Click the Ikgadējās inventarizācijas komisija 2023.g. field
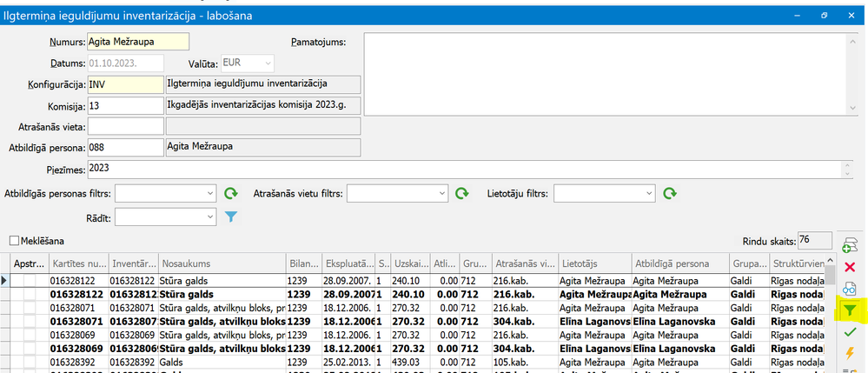Viewport: 868px width, 373px height. tap(263, 105)
